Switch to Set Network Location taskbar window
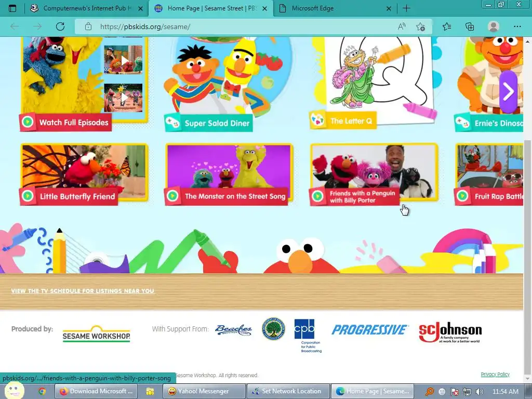The image size is (532, 399). [288, 391]
